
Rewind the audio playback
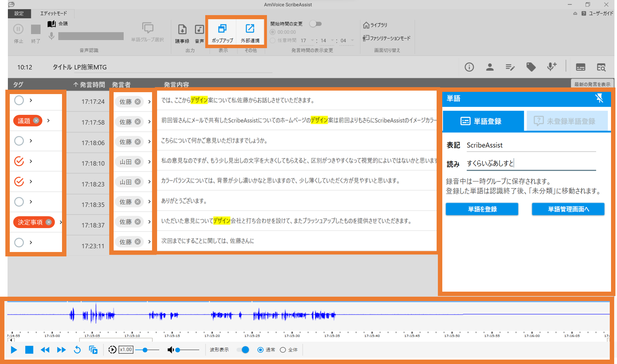[x=45, y=350]
